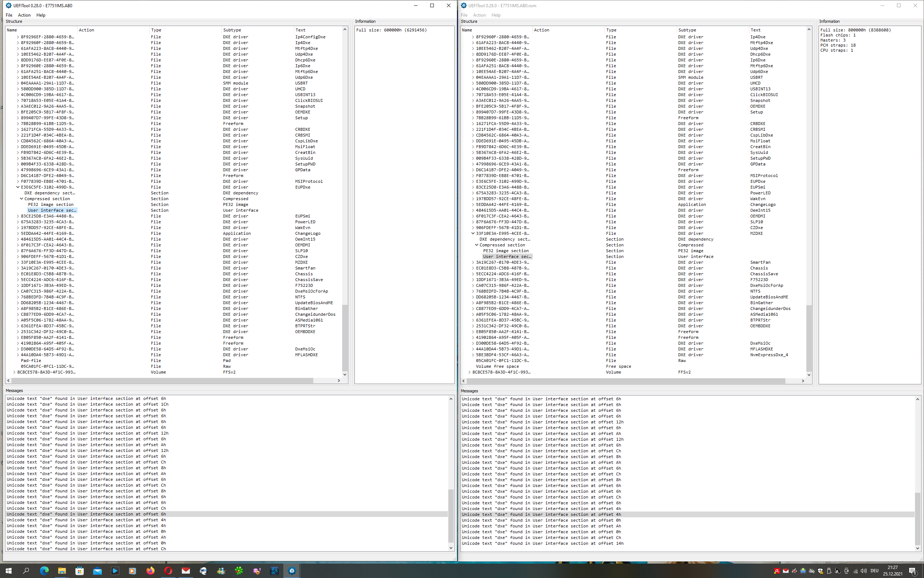Open the Windows Security shield tray icon
The height and width of the screenshot is (578, 924).
[x=820, y=571]
